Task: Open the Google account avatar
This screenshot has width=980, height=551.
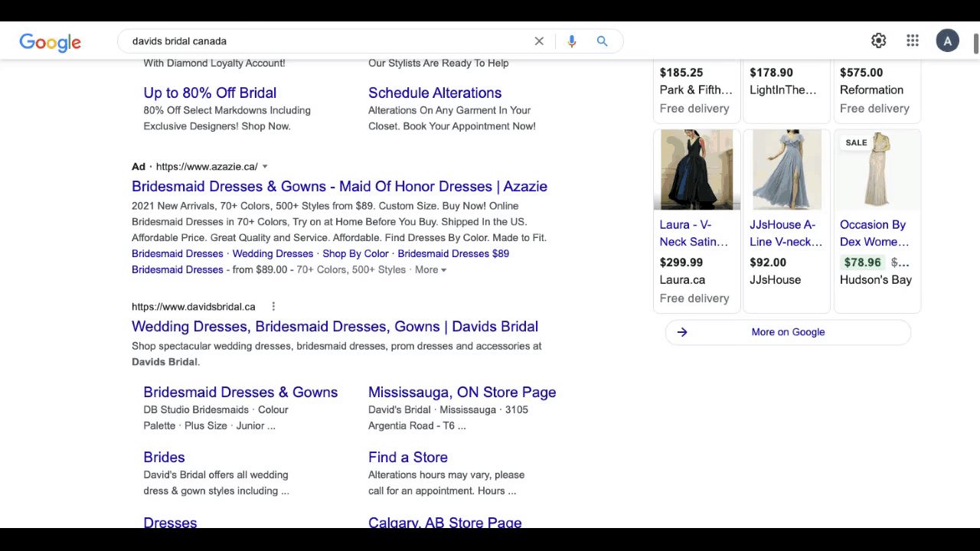Action: [x=947, y=41]
